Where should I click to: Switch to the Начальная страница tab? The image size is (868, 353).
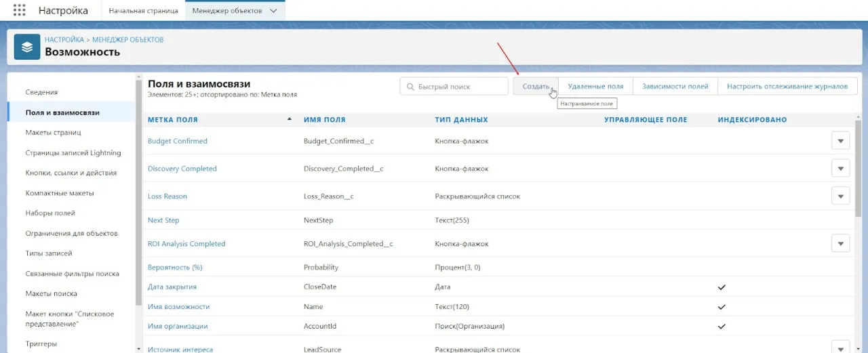pos(143,11)
